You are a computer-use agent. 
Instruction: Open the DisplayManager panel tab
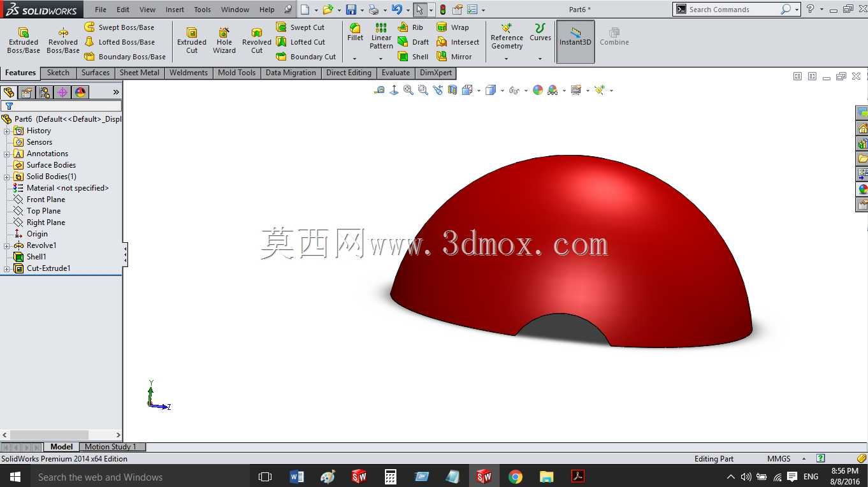click(x=80, y=92)
